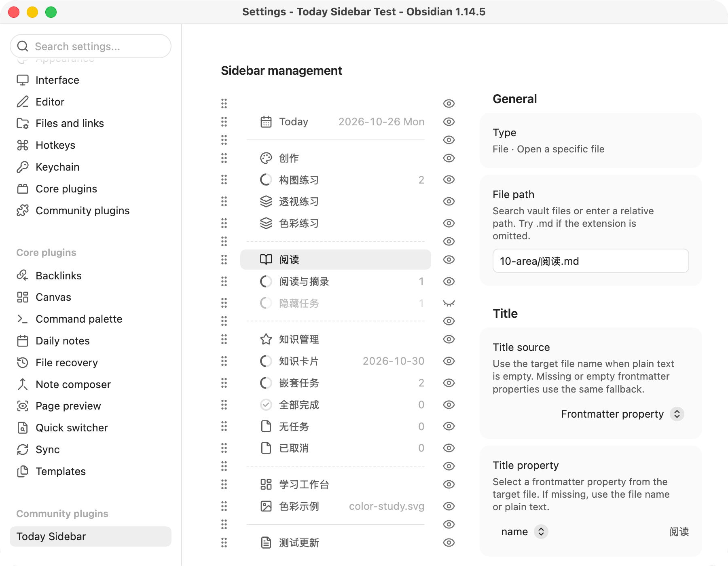Click the drag handle for the 知识卡片 row

click(x=224, y=361)
